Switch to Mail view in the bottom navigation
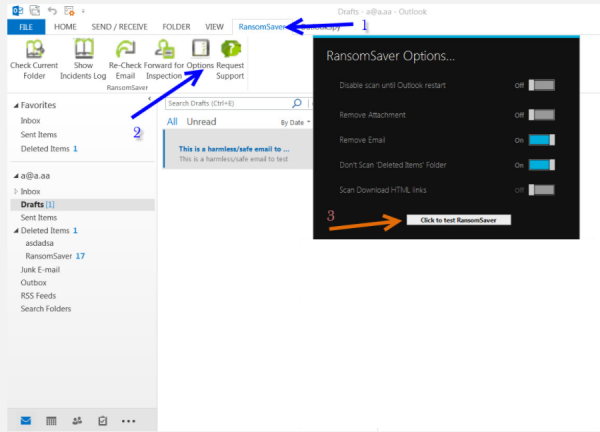600x432 pixels. tap(26, 421)
